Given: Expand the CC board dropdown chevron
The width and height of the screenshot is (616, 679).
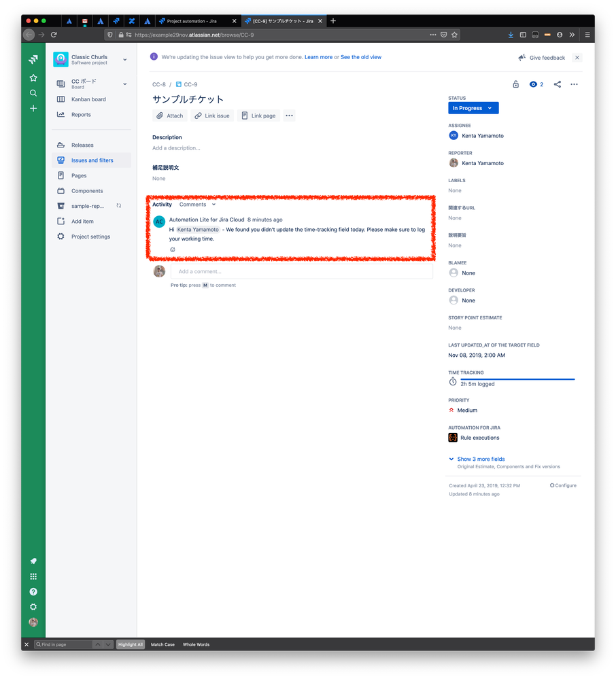Looking at the screenshot, I should point(124,84).
